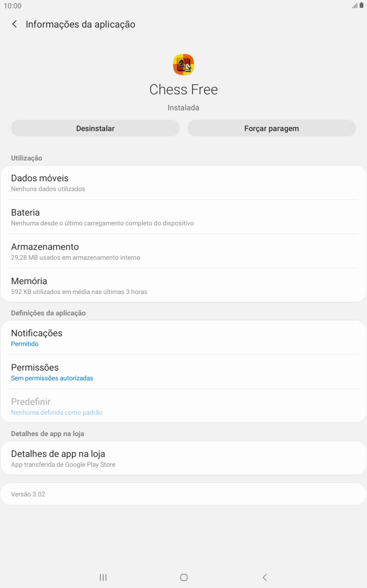Open Dados móveis usage details

pos(183,183)
